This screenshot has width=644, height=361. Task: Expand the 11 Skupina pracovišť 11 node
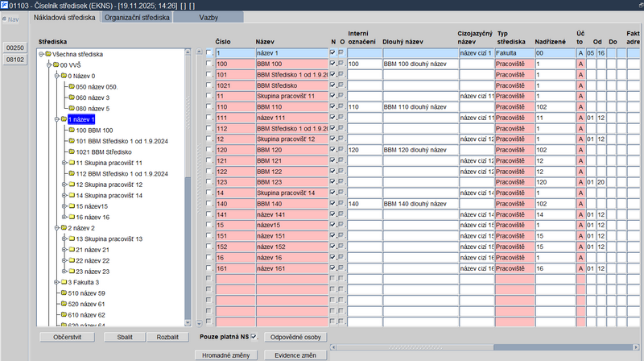coord(64,163)
